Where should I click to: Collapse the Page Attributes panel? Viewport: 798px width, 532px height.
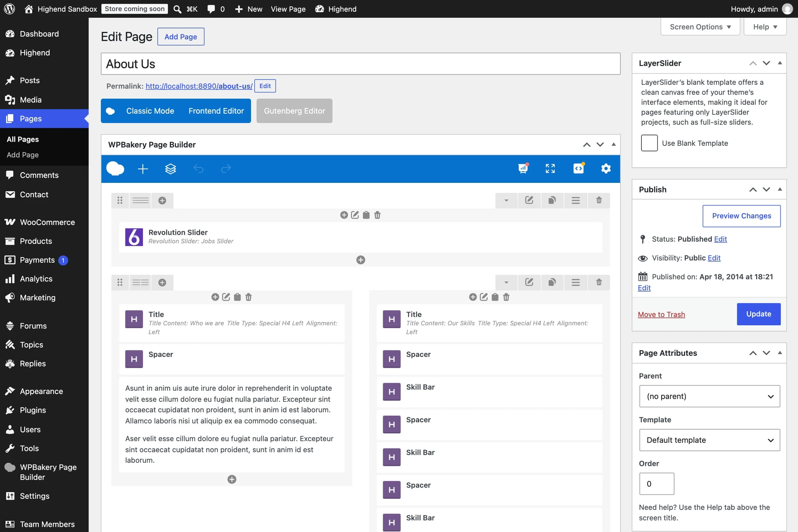coord(780,353)
